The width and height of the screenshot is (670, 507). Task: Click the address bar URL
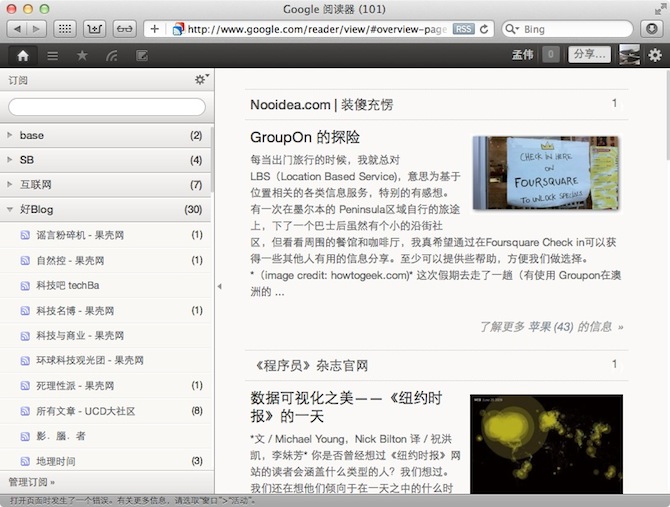tap(317, 29)
